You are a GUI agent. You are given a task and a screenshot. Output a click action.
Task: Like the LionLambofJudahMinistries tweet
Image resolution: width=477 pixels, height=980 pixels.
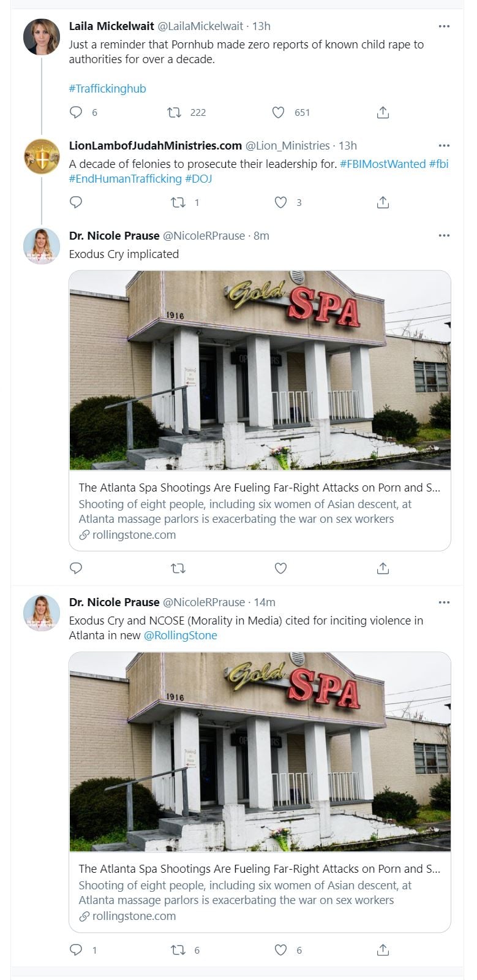coord(280,202)
